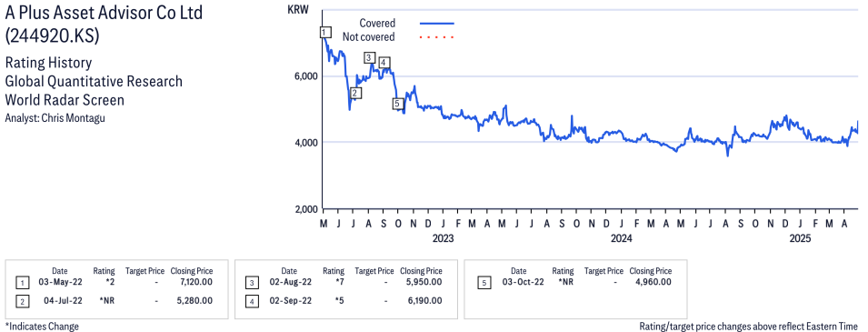Click the red dotted Not covered legend

[x=437, y=37]
